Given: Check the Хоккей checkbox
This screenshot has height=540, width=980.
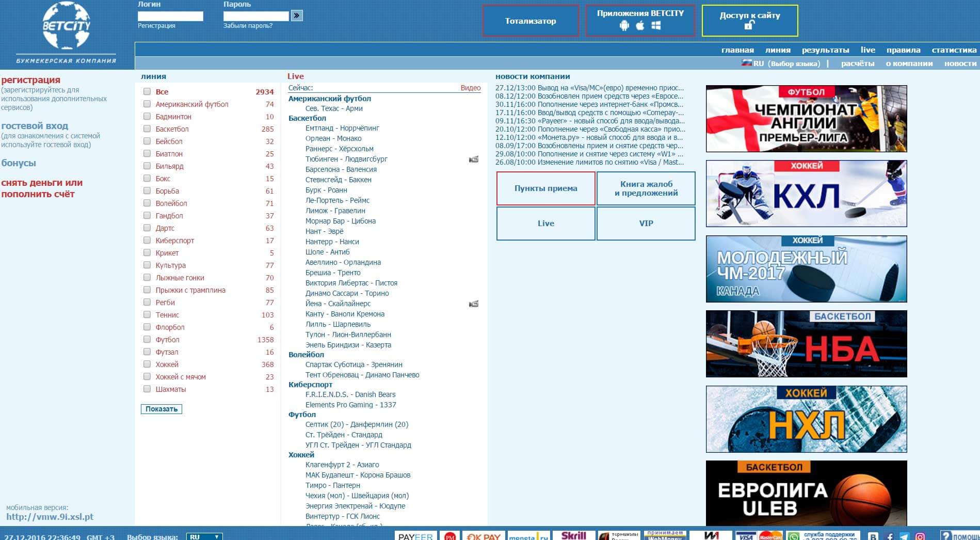Looking at the screenshot, I should click(x=147, y=364).
